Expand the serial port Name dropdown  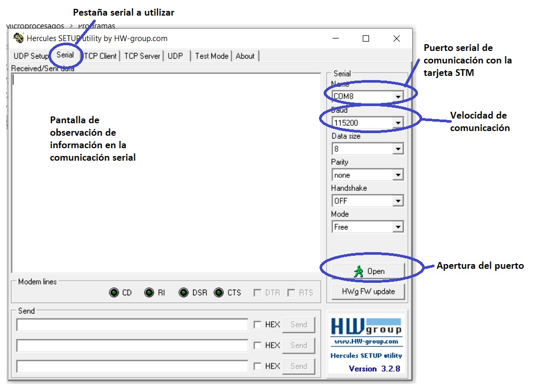coord(398,97)
